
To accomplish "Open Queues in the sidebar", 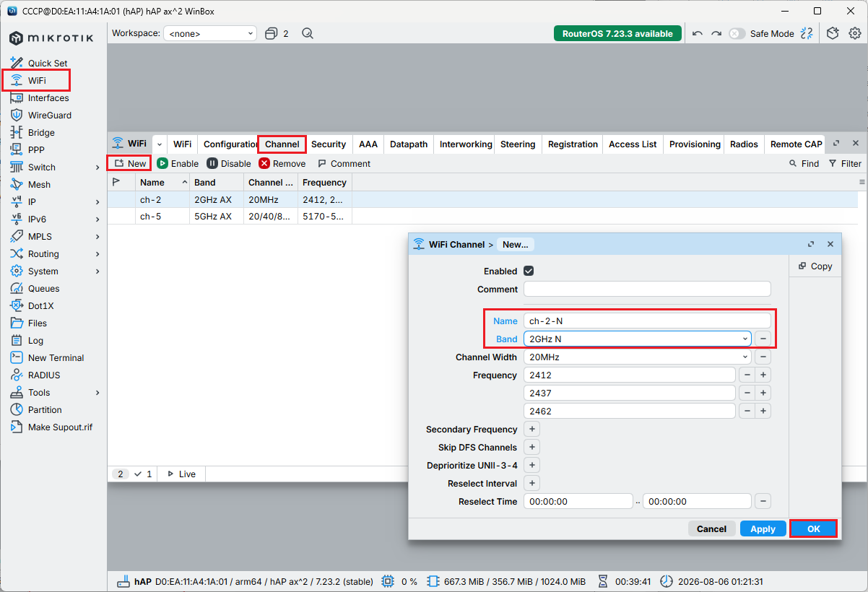I will 35,288.
